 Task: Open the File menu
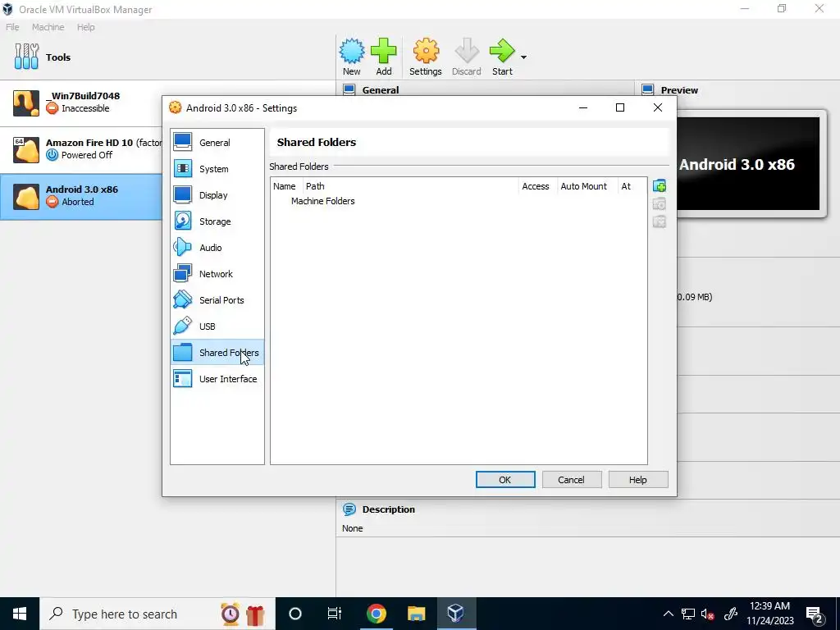click(x=12, y=27)
